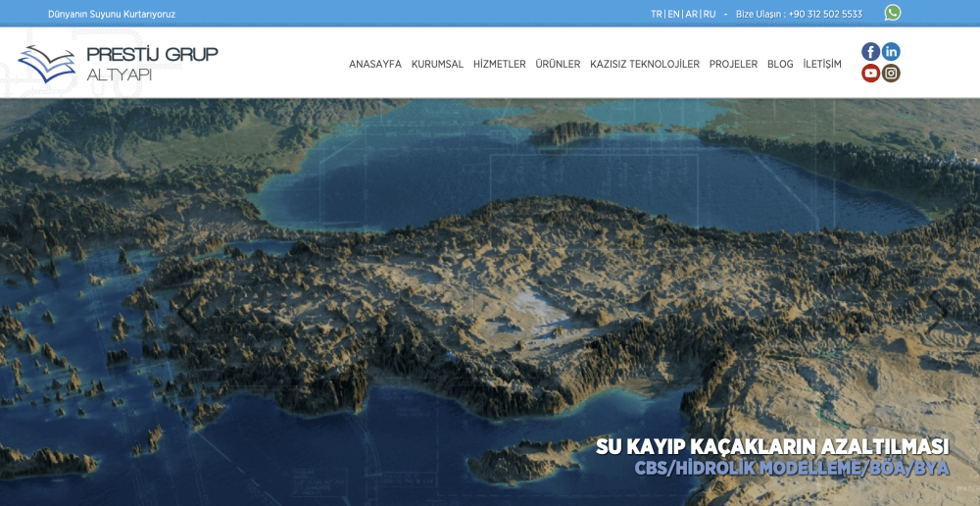The height and width of the screenshot is (506, 980).
Task: Click the 'CBS/HİDROLİK MODELLEME/BÖA/BYA' subtitle
Action: [x=792, y=468]
